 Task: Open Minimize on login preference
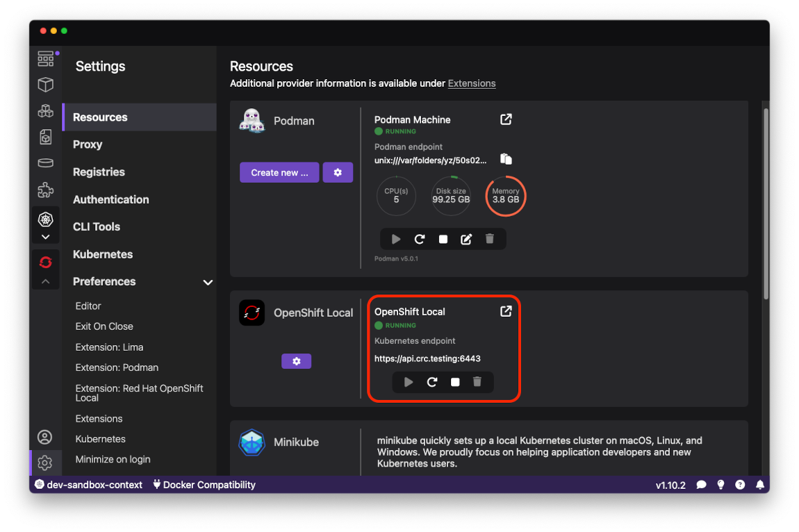pyautogui.click(x=113, y=460)
